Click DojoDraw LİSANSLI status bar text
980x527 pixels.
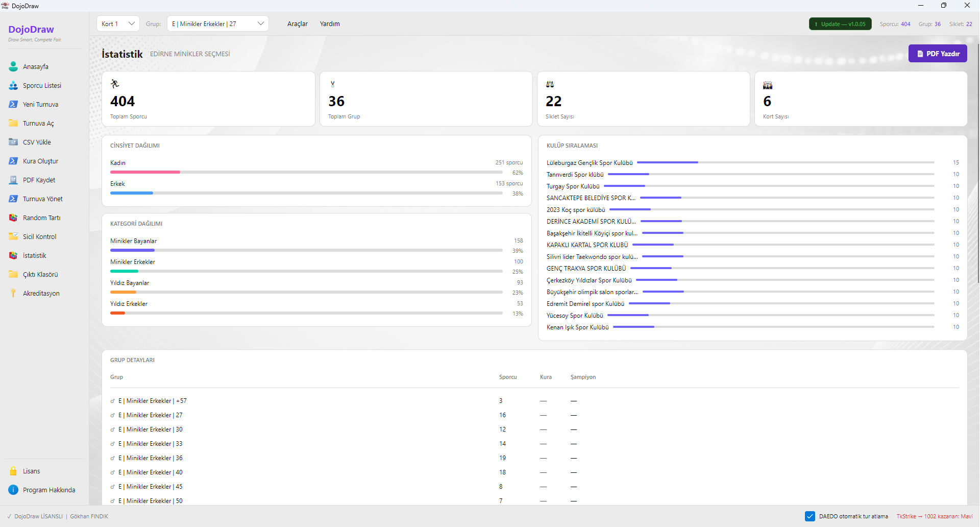point(38,516)
